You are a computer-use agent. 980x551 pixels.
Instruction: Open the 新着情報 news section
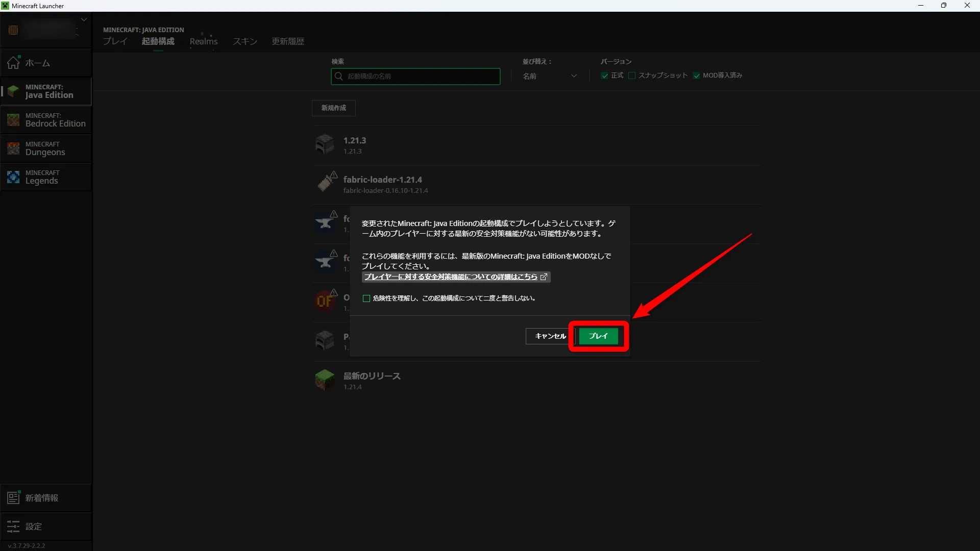pos(46,498)
